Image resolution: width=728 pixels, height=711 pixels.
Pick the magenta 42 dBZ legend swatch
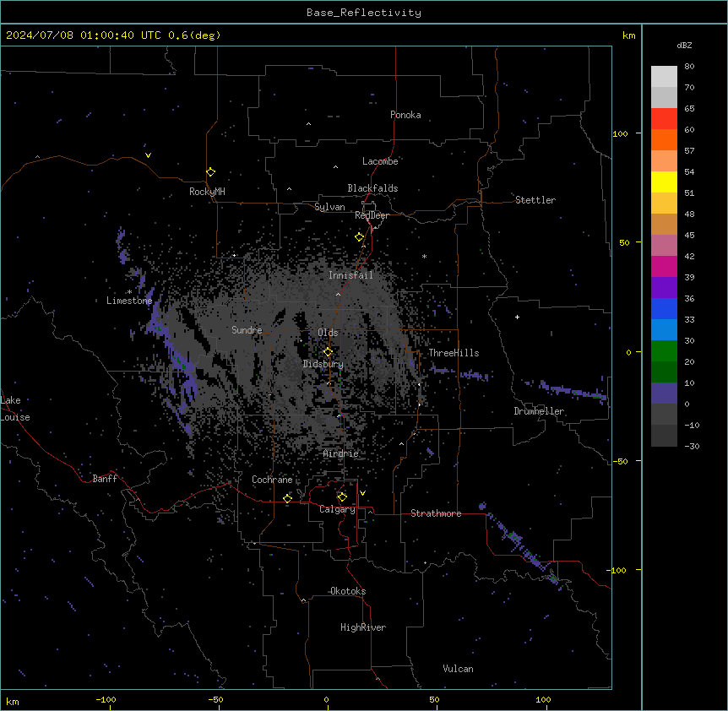pyautogui.click(x=664, y=266)
